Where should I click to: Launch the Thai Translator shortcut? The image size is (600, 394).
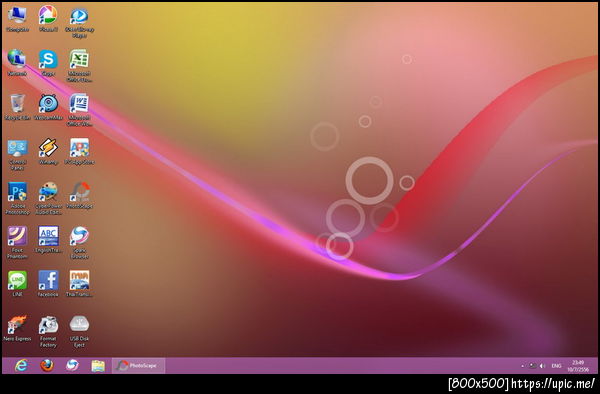(x=79, y=283)
